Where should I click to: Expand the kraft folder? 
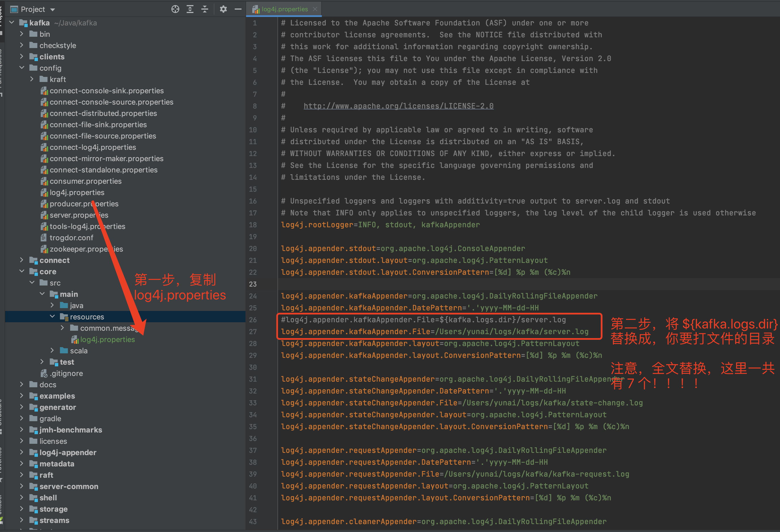[x=32, y=79]
